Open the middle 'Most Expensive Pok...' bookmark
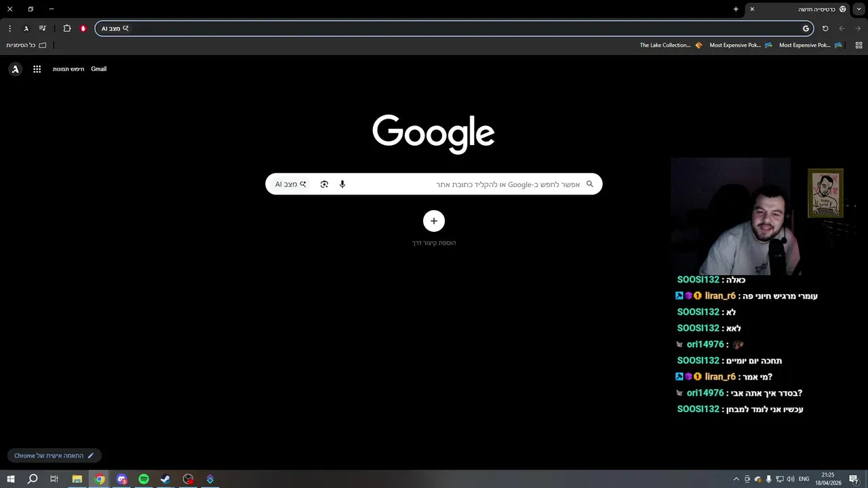Viewport: 868px width, 488px height. point(741,45)
